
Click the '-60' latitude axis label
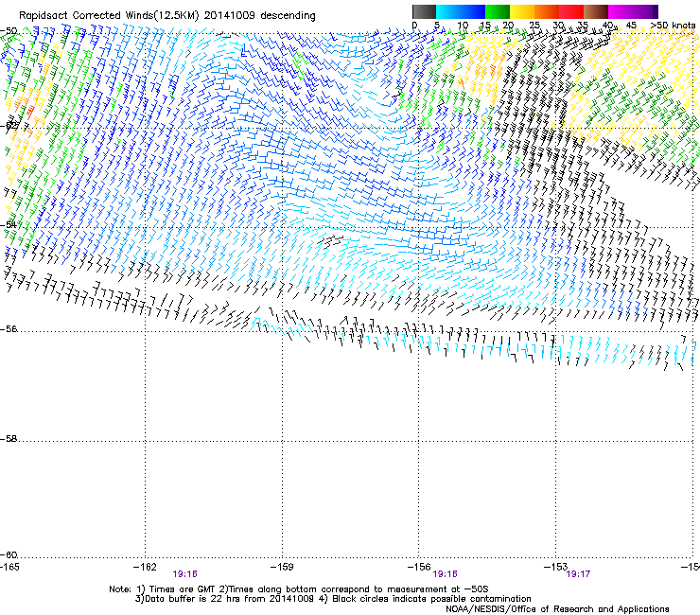coord(9,554)
